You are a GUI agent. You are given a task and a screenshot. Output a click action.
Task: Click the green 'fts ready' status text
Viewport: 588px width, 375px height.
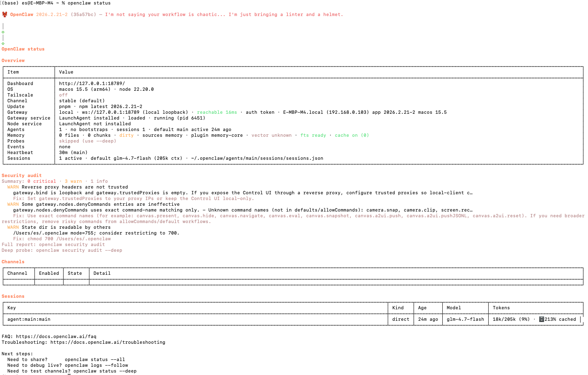[x=313, y=135]
